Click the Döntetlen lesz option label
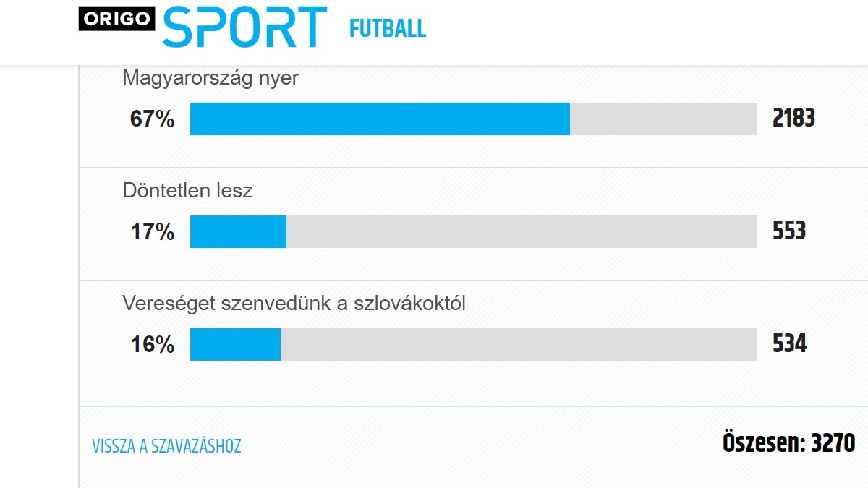 point(187,191)
